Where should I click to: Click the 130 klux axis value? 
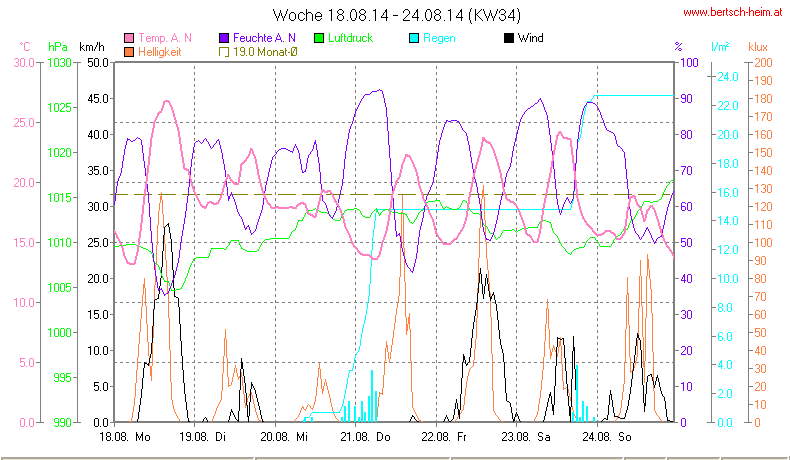(763, 188)
